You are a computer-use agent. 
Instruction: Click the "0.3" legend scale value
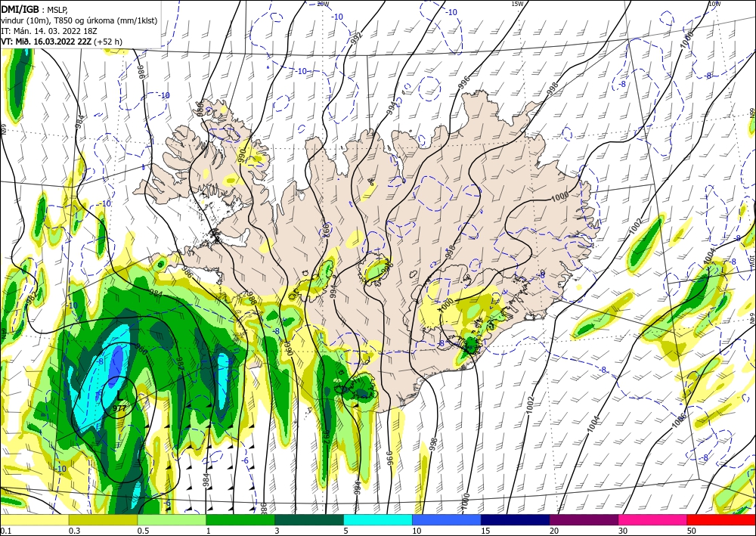click(74, 531)
